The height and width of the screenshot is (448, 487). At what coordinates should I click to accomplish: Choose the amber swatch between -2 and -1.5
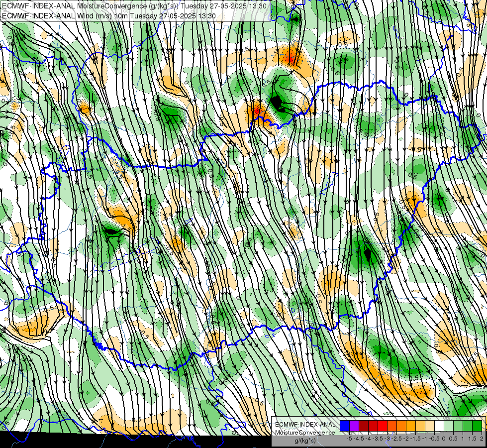pyautogui.click(x=410, y=426)
